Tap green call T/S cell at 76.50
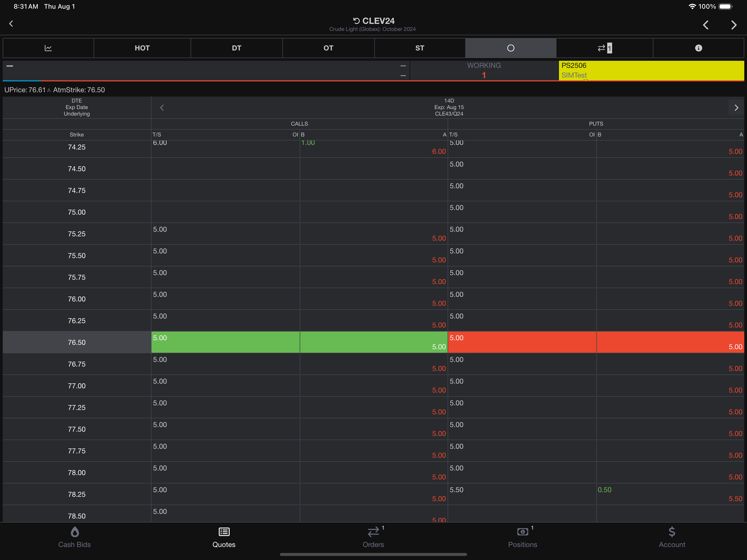 tap(225, 342)
